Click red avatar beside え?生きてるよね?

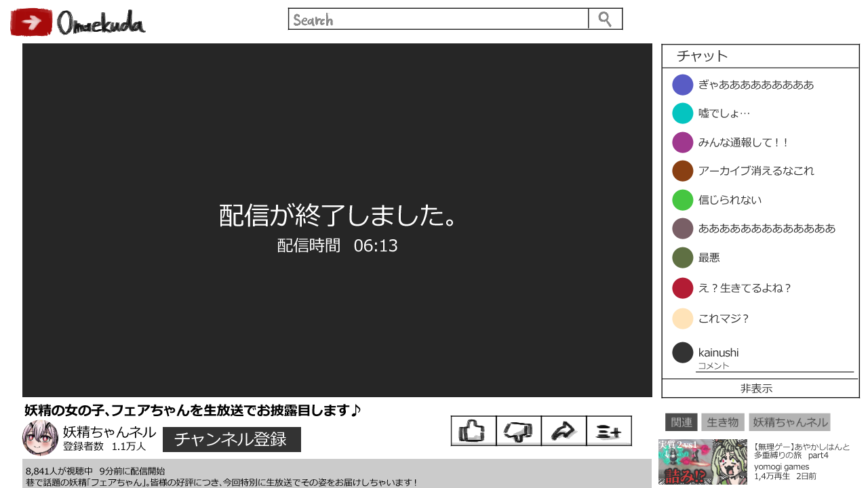point(683,288)
